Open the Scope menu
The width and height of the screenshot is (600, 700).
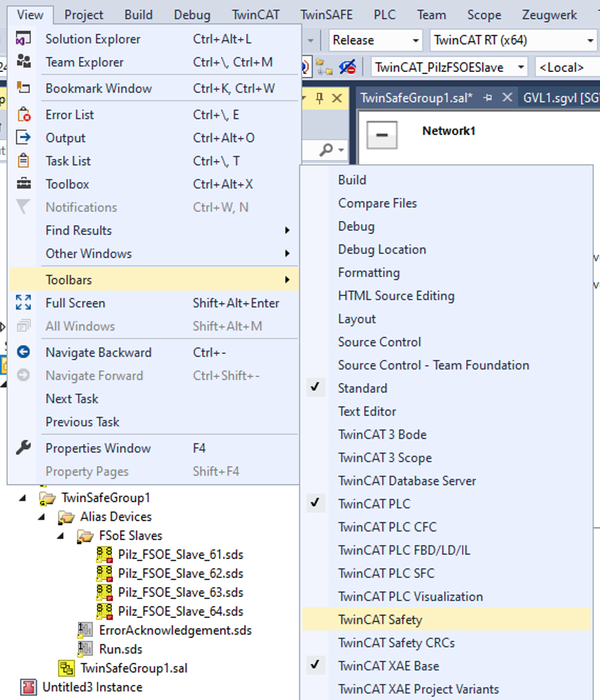484,15
